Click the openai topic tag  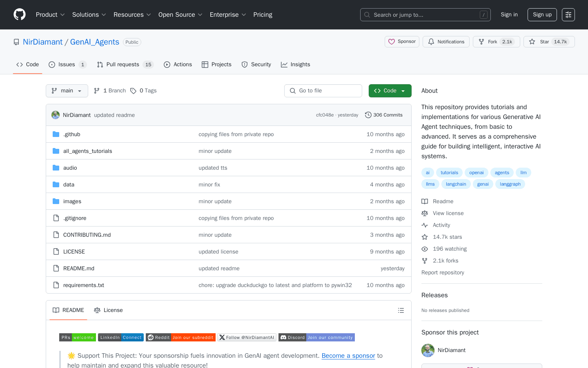point(477,173)
